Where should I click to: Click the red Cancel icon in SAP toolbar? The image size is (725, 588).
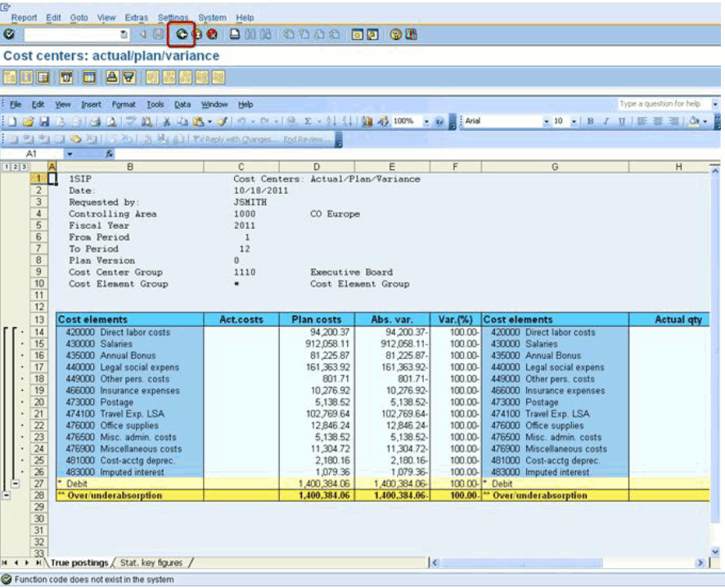(x=212, y=34)
